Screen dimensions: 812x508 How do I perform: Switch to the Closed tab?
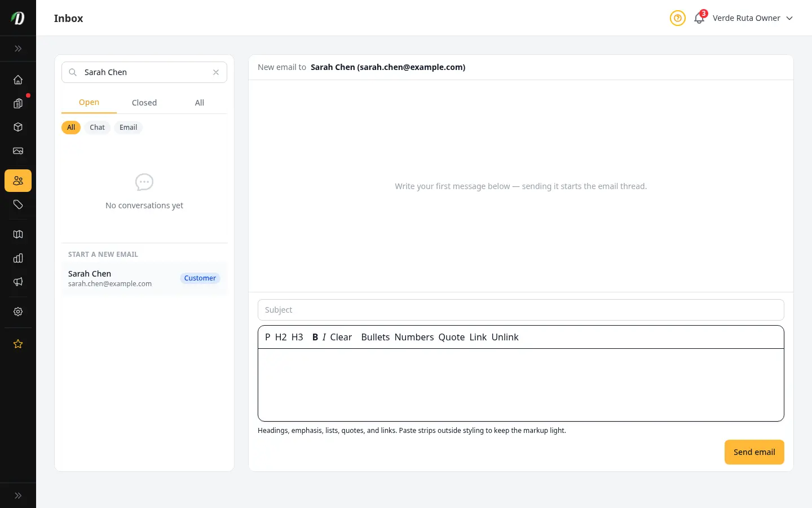tap(144, 103)
